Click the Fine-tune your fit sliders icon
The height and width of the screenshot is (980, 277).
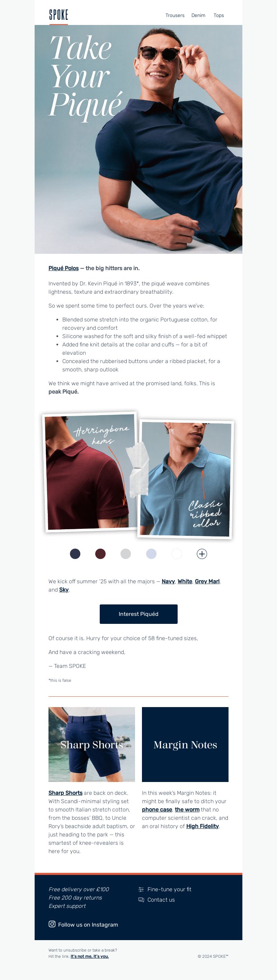pyautogui.click(x=141, y=889)
